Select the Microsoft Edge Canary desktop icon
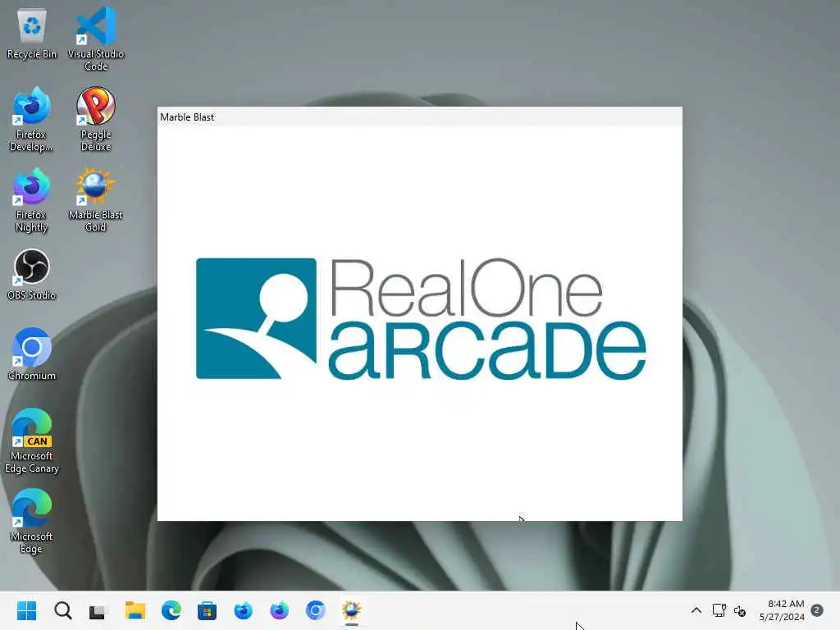Image resolution: width=840 pixels, height=630 pixels. [x=32, y=441]
